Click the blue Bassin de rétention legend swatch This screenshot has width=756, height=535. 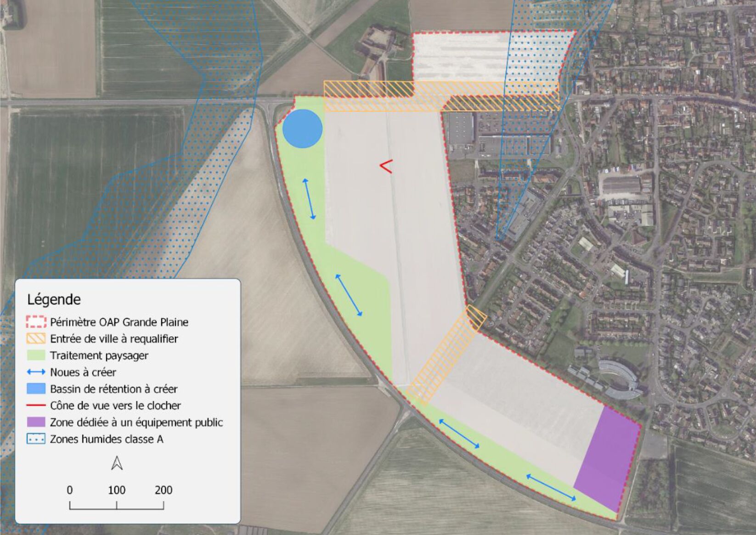click(x=36, y=389)
